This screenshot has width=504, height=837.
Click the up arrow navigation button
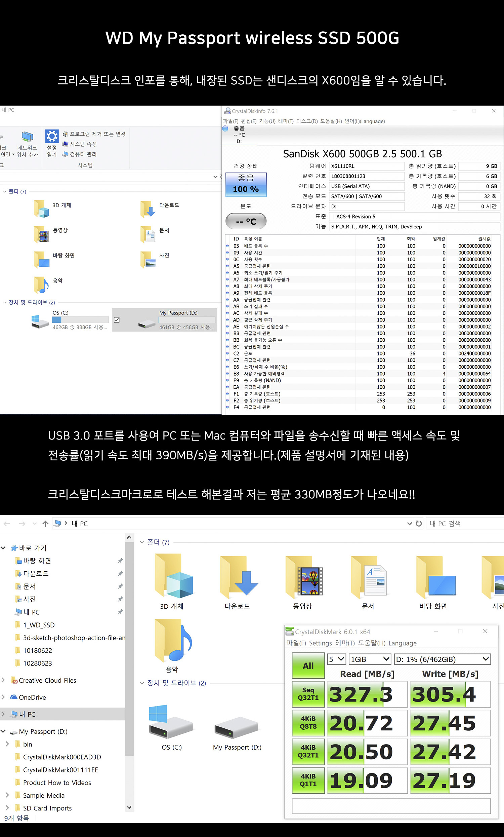tap(45, 524)
